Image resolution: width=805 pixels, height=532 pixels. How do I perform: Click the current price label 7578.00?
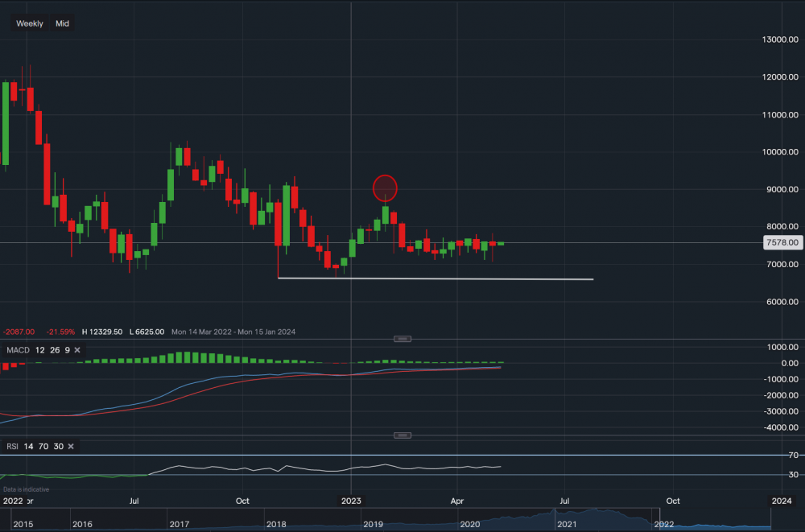point(782,242)
